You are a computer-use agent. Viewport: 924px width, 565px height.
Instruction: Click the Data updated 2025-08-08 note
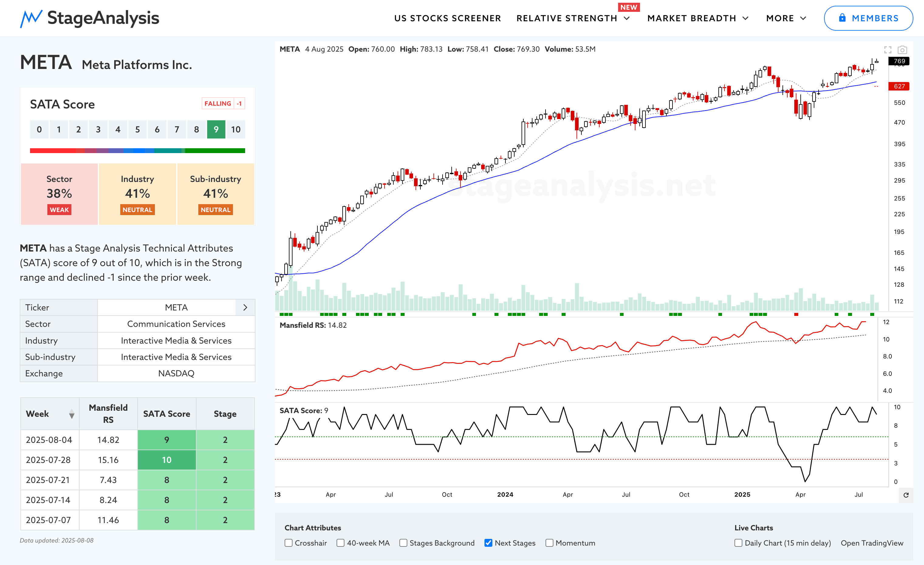click(x=56, y=541)
